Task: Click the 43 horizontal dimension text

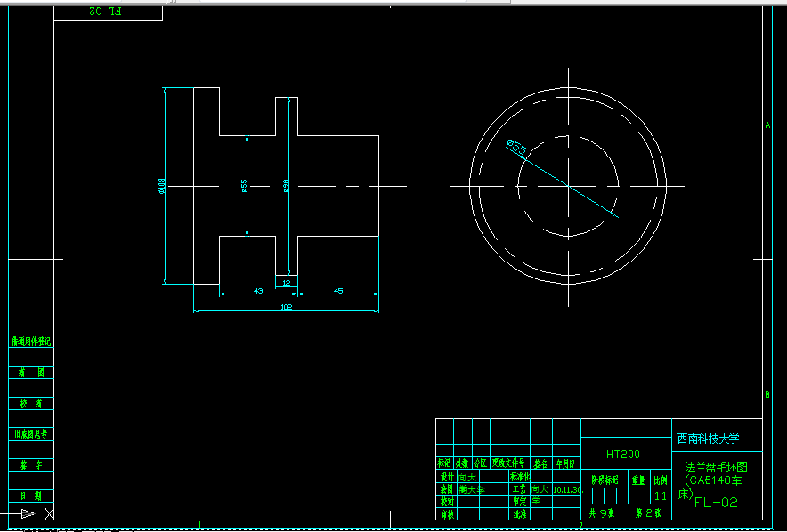Action: pos(258,291)
